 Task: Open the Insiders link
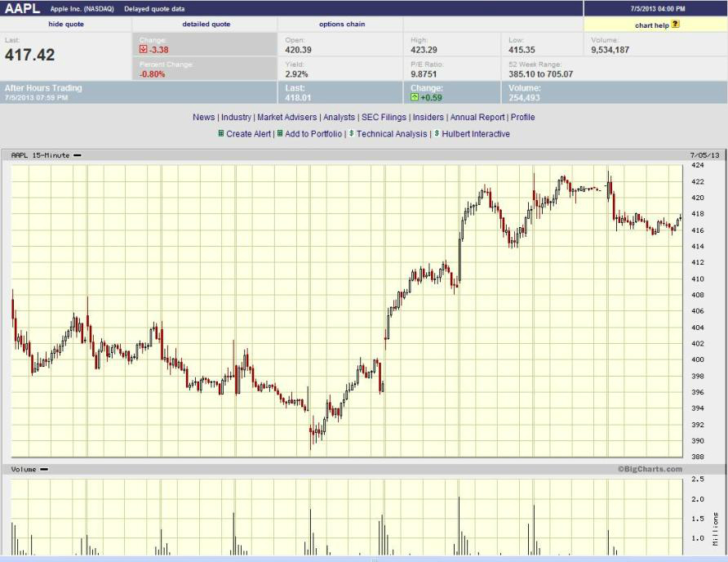[428, 118]
